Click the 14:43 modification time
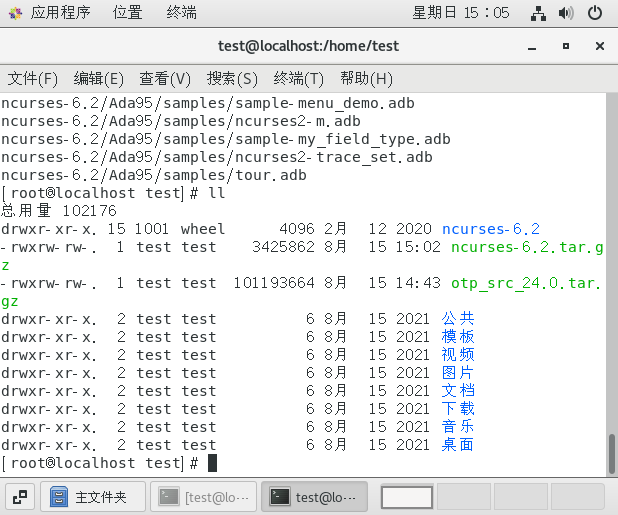The height and width of the screenshot is (515, 618). pos(418,283)
